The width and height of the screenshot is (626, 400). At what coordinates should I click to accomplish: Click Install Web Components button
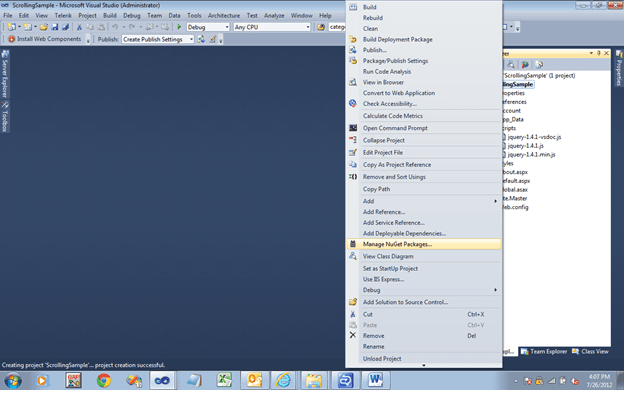click(45, 39)
